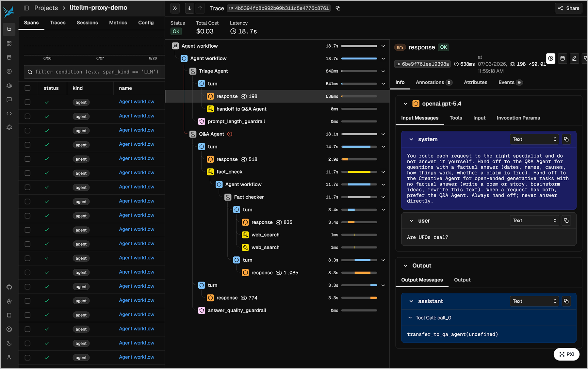Annotate span with pencil edit icon
The image size is (588, 369).
pos(574,58)
